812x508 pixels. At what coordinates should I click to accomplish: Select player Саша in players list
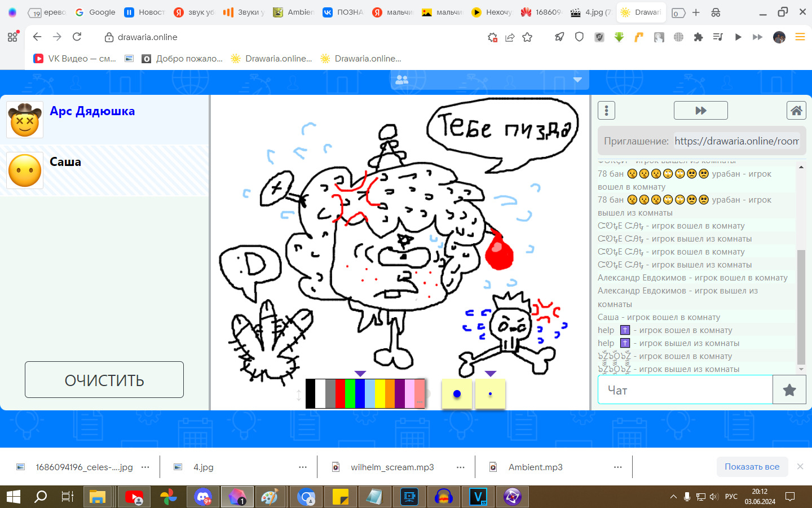point(104,170)
